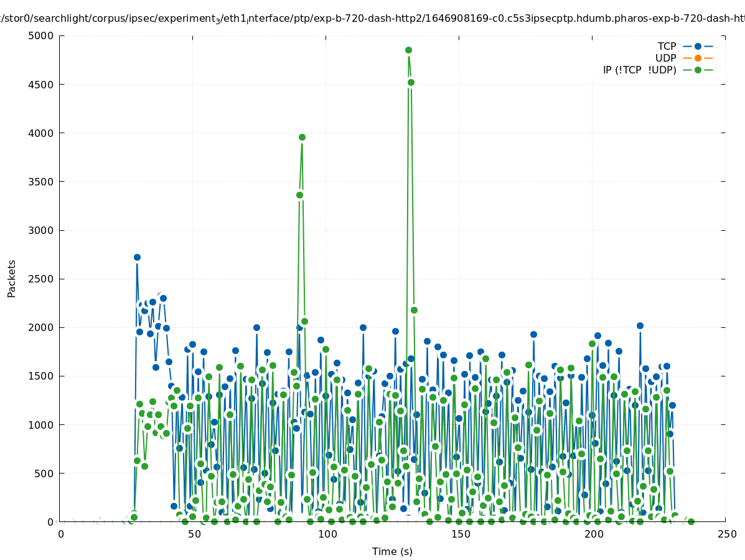Click the 100 x-axis tick label

[327, 534]
